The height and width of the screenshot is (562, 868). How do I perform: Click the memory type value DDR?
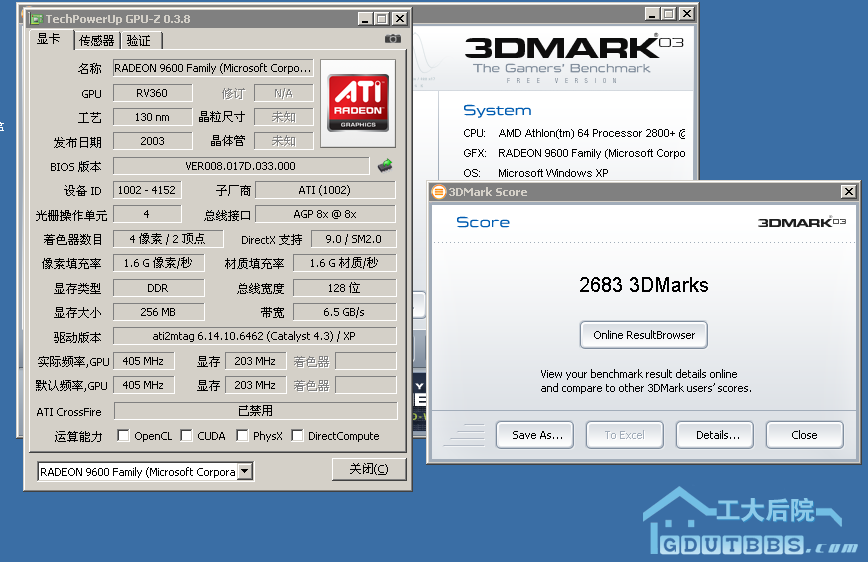(x=158, y=288)
